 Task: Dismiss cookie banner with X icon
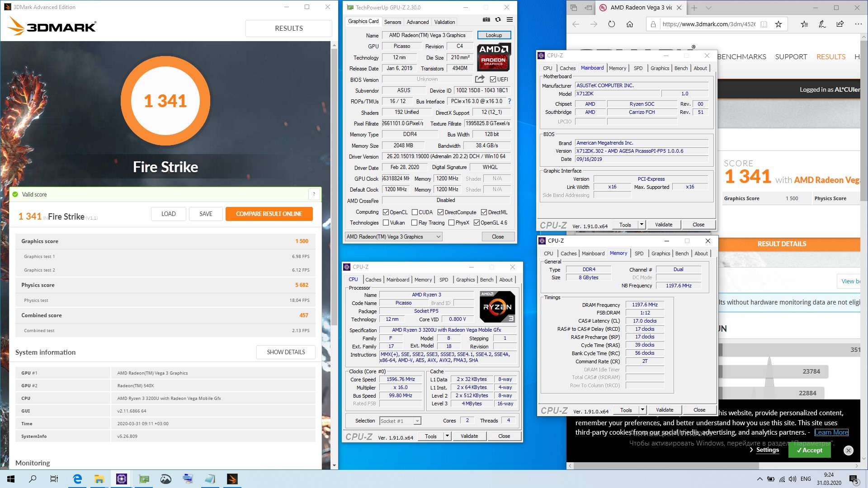[x=849, y=450]
